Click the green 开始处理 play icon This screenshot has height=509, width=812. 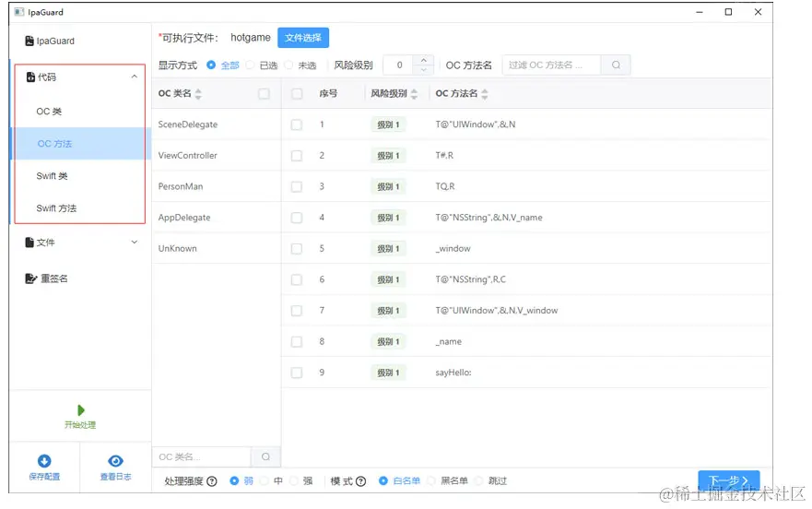tap(81, 410)
